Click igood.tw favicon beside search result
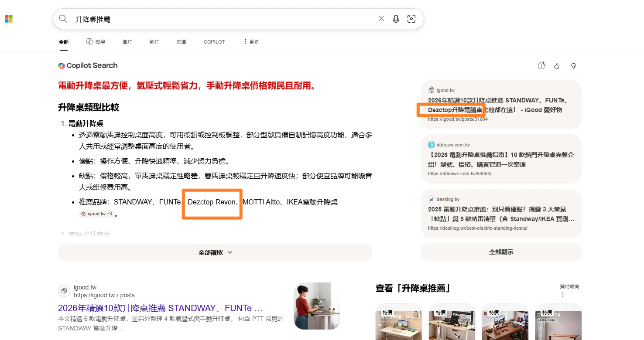The image size is (644, 340). click(64, 291)
